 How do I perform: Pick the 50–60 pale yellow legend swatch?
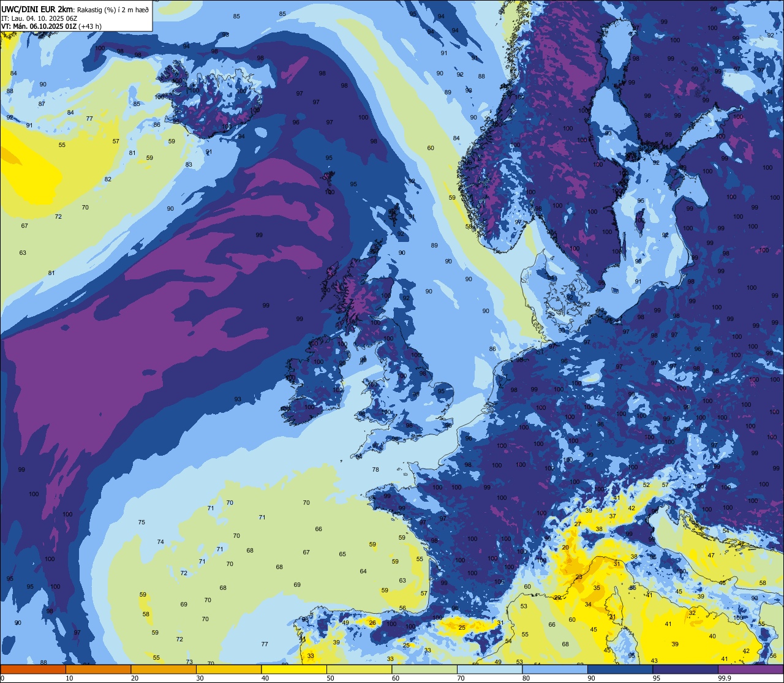point(359,669)
